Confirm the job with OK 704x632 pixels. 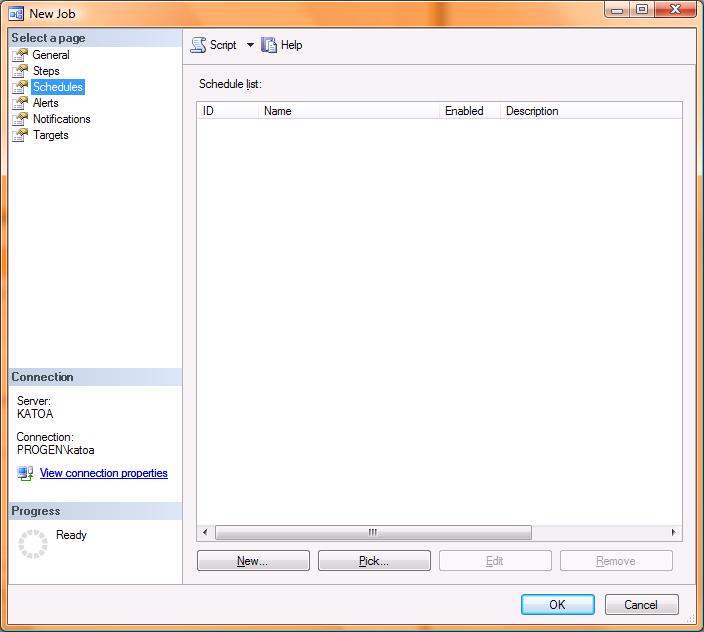click(558, 605)
